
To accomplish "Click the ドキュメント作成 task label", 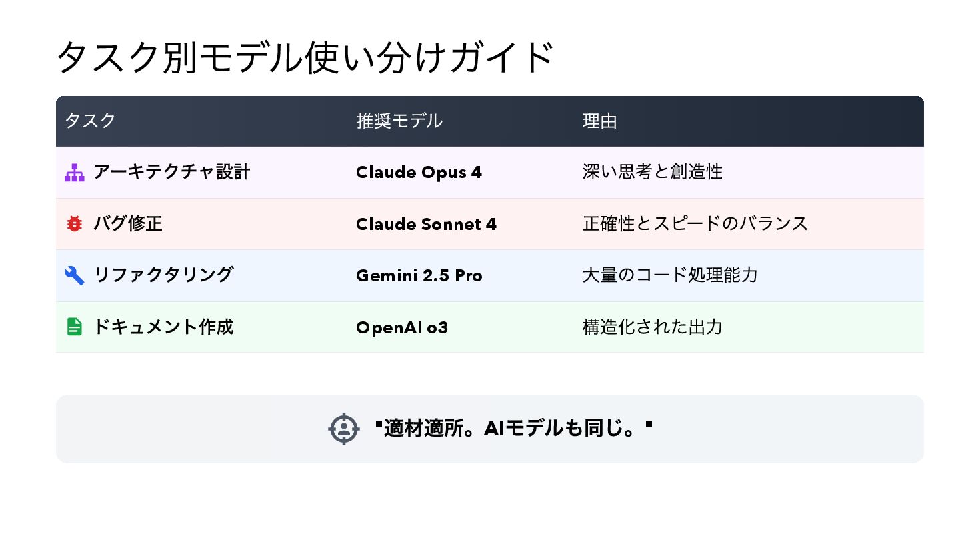I will coord(163,327).
